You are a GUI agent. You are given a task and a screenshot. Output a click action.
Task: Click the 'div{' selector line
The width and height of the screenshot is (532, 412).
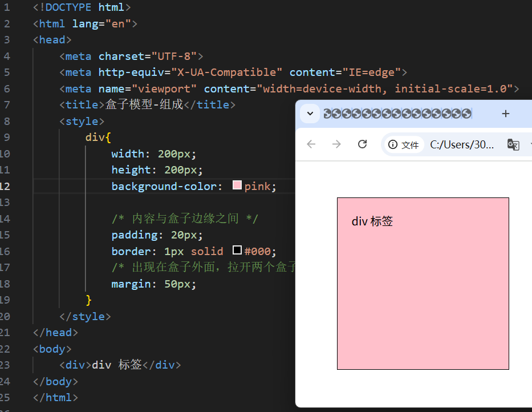pyautogui.click(x=98, y=137)
